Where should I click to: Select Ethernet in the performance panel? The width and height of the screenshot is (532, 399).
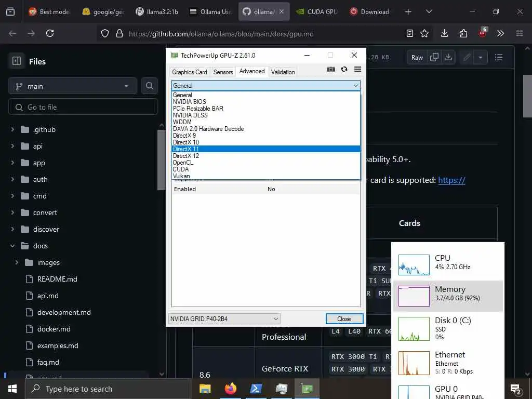pos(448,363)
